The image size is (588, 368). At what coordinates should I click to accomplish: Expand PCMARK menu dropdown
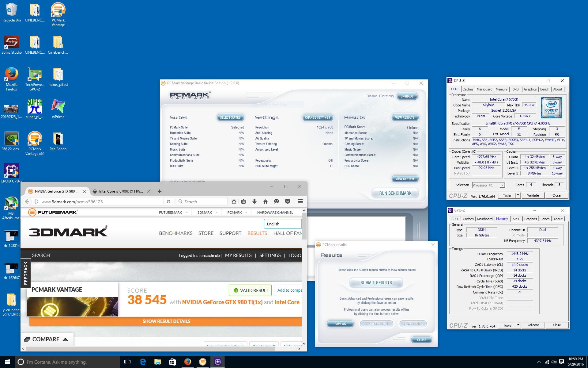coord(246,213)
